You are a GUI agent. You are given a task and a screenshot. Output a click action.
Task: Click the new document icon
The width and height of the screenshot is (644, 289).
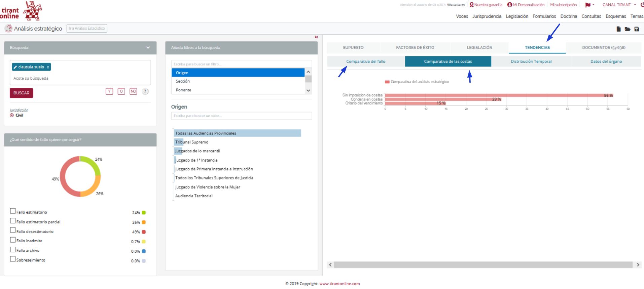tap(618, 29)
